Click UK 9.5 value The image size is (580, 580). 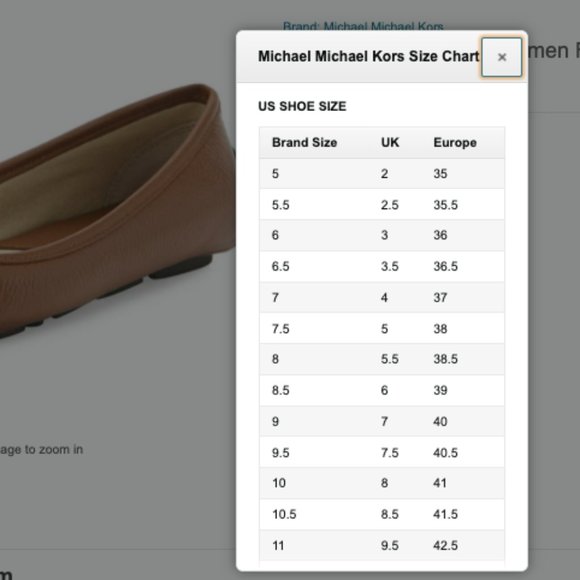coord(390,545)
